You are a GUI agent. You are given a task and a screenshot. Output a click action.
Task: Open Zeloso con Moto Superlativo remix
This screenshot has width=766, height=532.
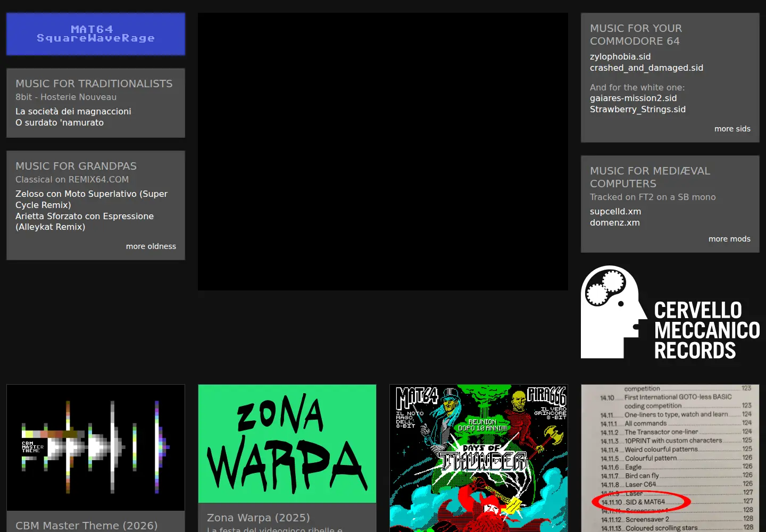[x=91, y=199]
